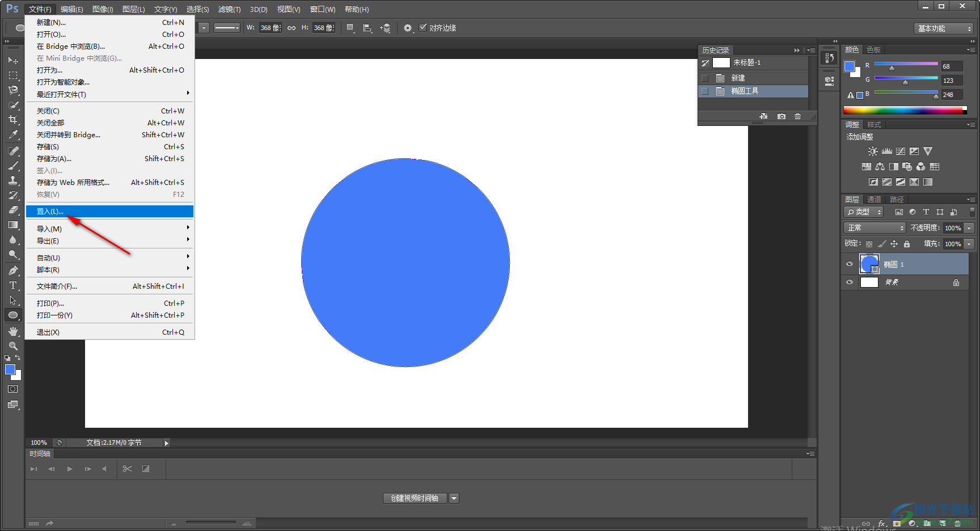Switch to the 通道 tab

point(874,199)
